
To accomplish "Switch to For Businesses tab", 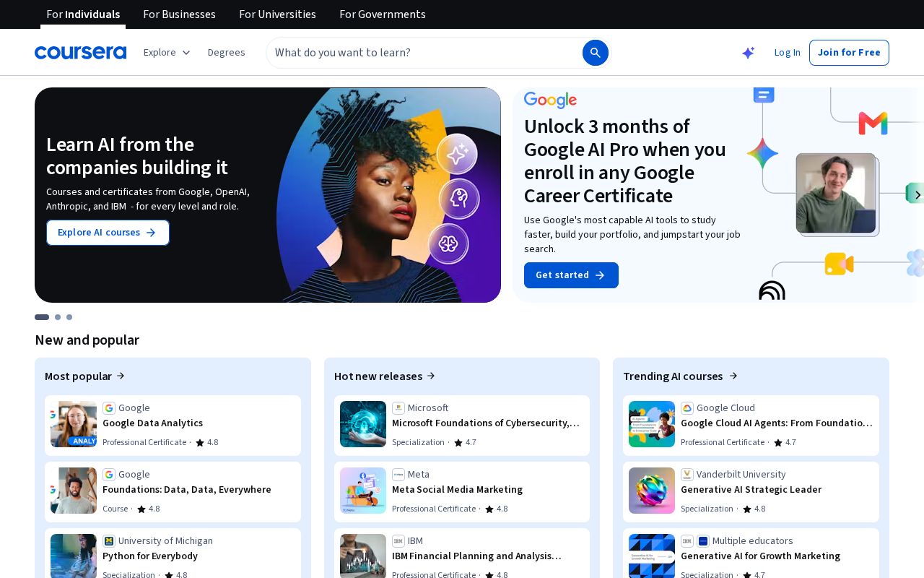I will pos(179,14).
